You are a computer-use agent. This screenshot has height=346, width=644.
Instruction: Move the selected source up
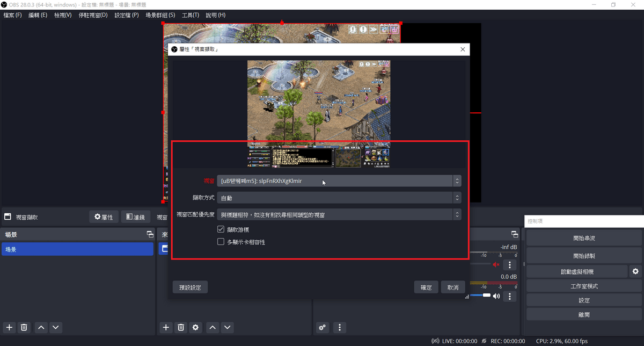pos(213,327)
